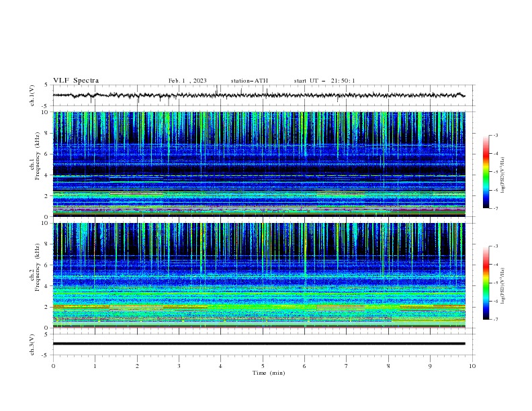Click the ch.1 color bar "log(PSD)(V²/Hz)" label
This screenshot has height=411, width=532.
(x=503, y=175)
